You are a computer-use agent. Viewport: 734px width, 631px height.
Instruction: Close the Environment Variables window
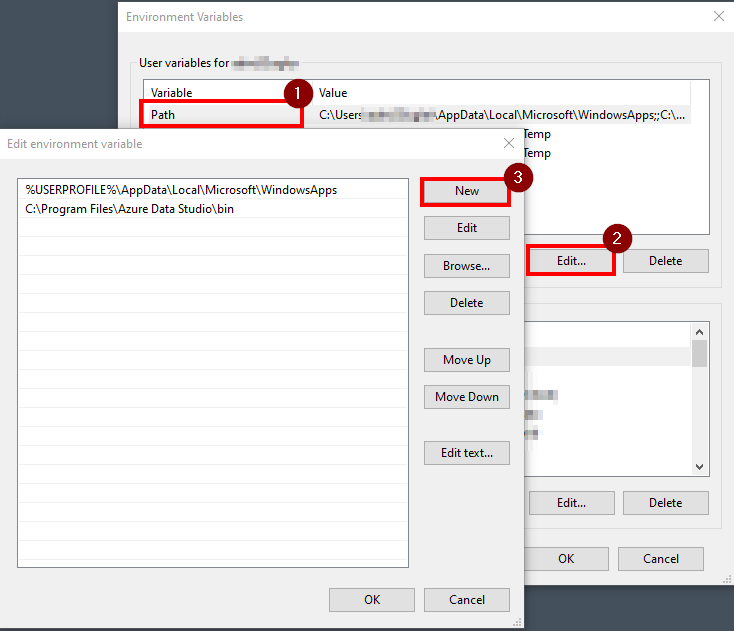pos(719,16)
